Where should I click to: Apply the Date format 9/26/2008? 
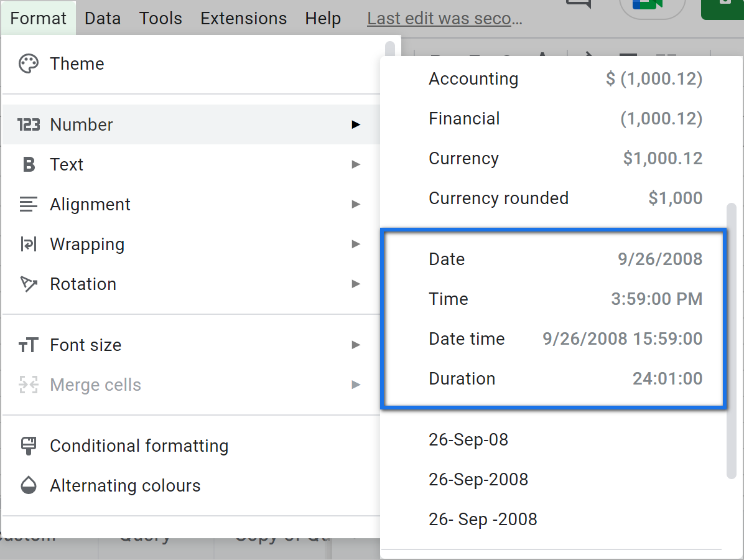click(553, 259)
